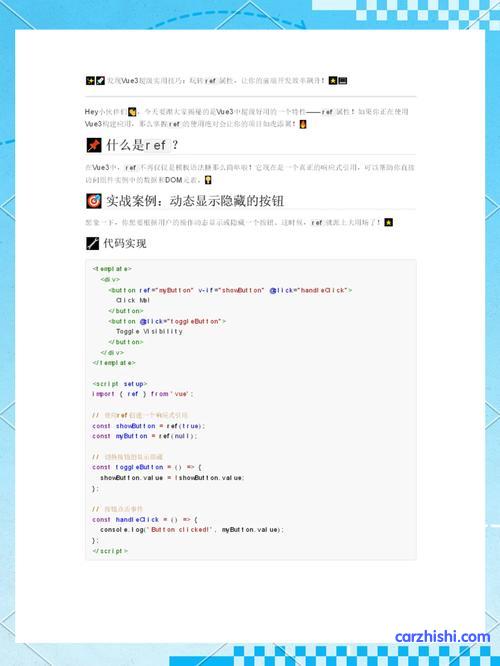The image size is (500, 666).
Task: Click the pushpin icon beside 什么是ref heading
Action: tap(94, 145)
